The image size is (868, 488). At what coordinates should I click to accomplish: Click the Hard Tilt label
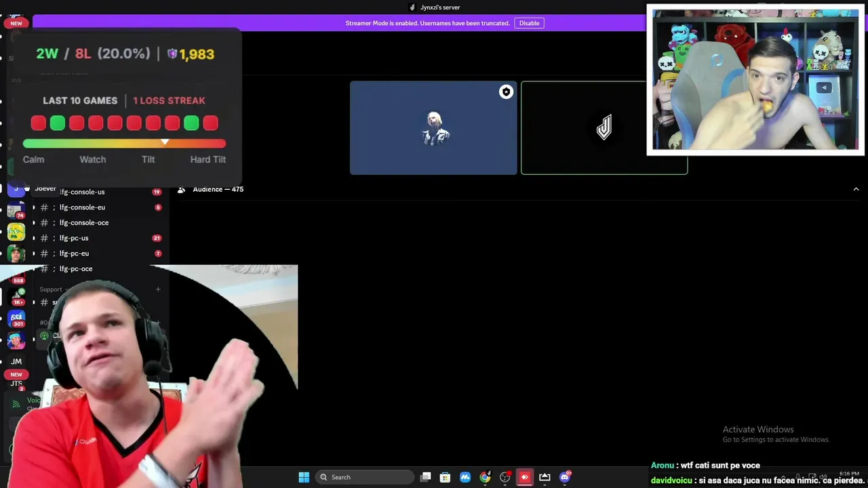point(208,159)
